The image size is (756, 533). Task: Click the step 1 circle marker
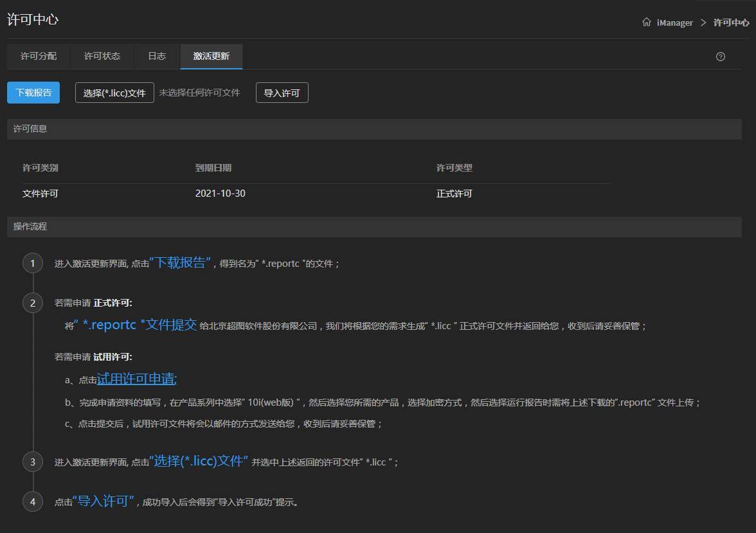point(33,263)
